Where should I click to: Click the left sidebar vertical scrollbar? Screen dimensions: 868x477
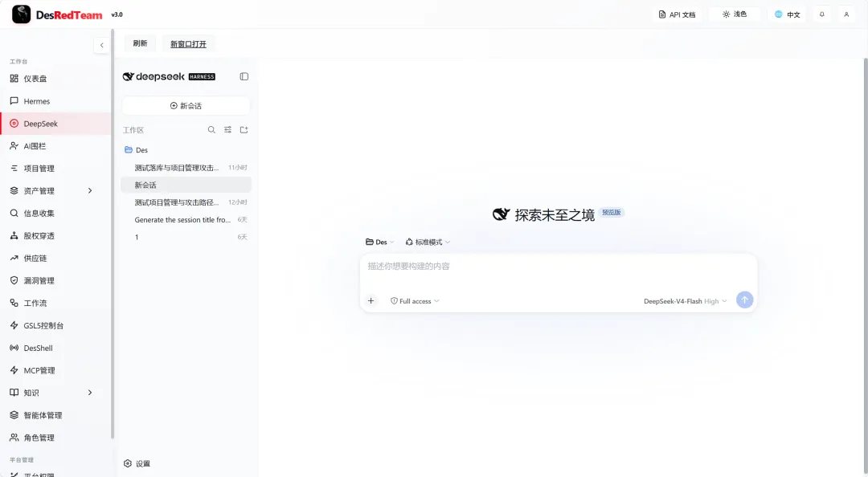(x=113, y=235)
